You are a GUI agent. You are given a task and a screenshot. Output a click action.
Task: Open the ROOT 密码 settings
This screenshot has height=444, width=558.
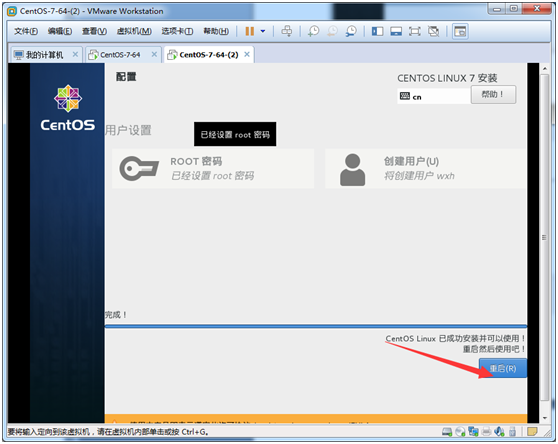[x=213, y=168]
